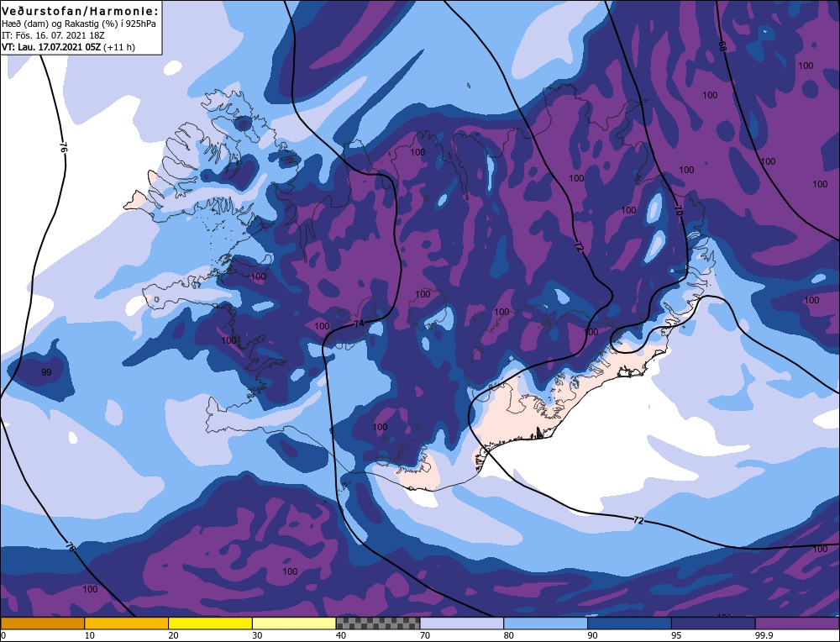Click the 'IT: Fös. 16. 07. 2021 18Z' line
This screenshot has width=840, height=642.
point(53,35)
